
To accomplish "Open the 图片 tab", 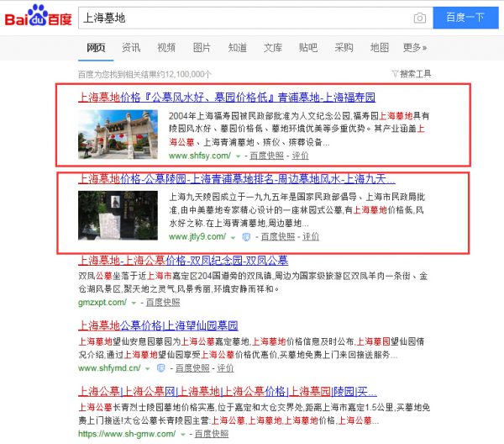I will 202,48.
